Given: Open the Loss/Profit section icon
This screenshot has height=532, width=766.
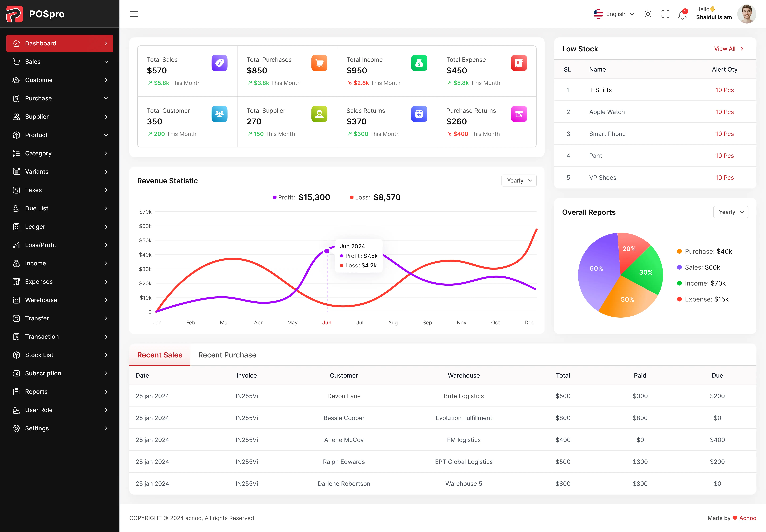Looking at the screenshot, I should (x=17, y=245).
